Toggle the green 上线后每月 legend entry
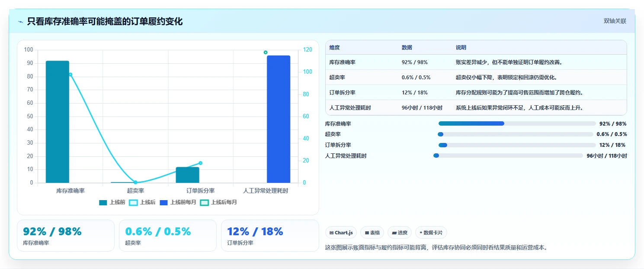644x269 pixels. [219, 202]
